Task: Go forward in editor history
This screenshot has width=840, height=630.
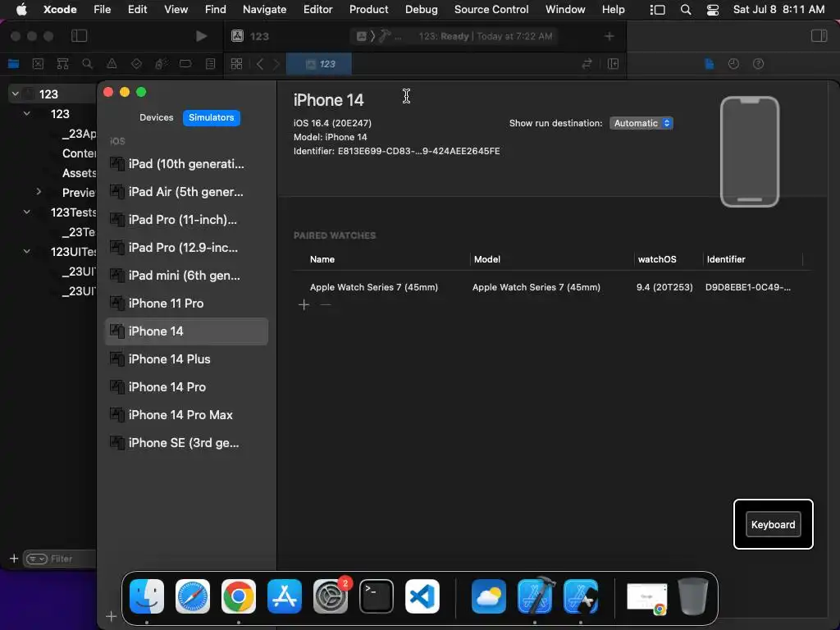Action: coord(276,64)
